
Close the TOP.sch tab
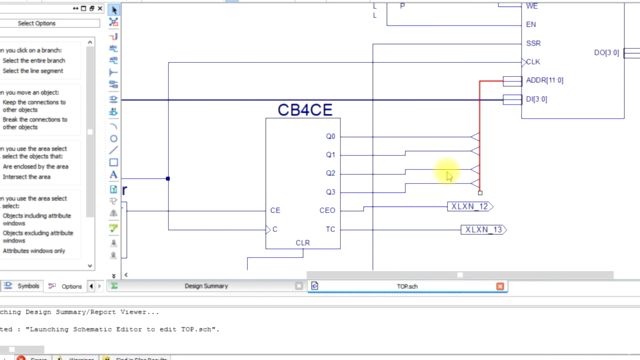pyautogui.click(x=500, y=287)
